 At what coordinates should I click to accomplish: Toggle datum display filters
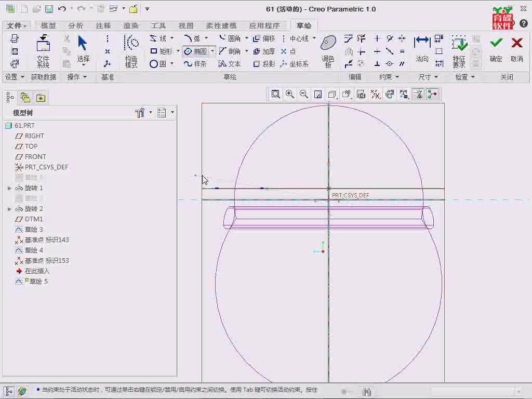coord(375,95)
